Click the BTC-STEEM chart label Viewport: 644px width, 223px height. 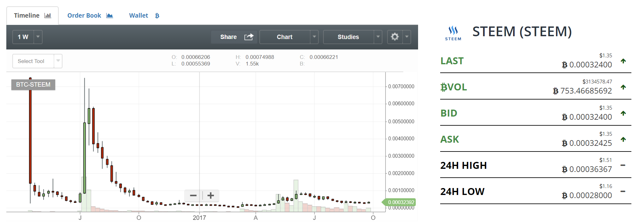33,85
